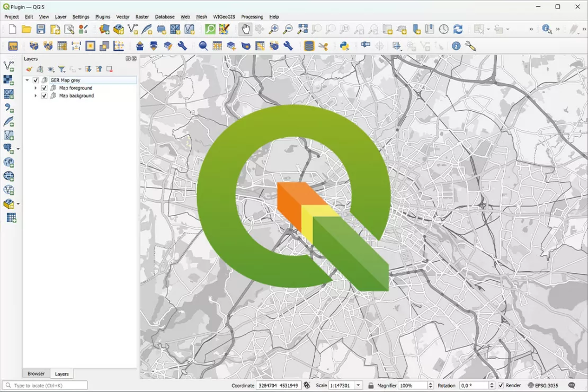This screenshot has height=392, width=588.
Task: Switch to the Browser tab
Action: point(36,373)
